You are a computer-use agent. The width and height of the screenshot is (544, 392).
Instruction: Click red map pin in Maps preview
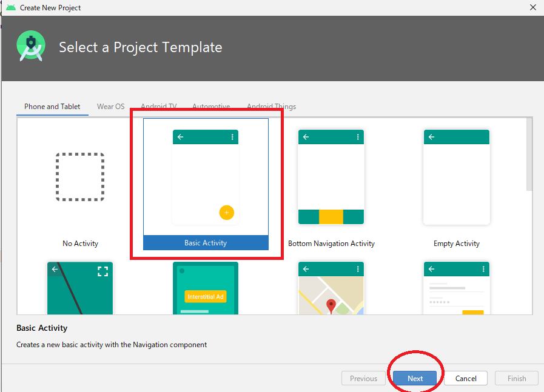pos(331,307)
